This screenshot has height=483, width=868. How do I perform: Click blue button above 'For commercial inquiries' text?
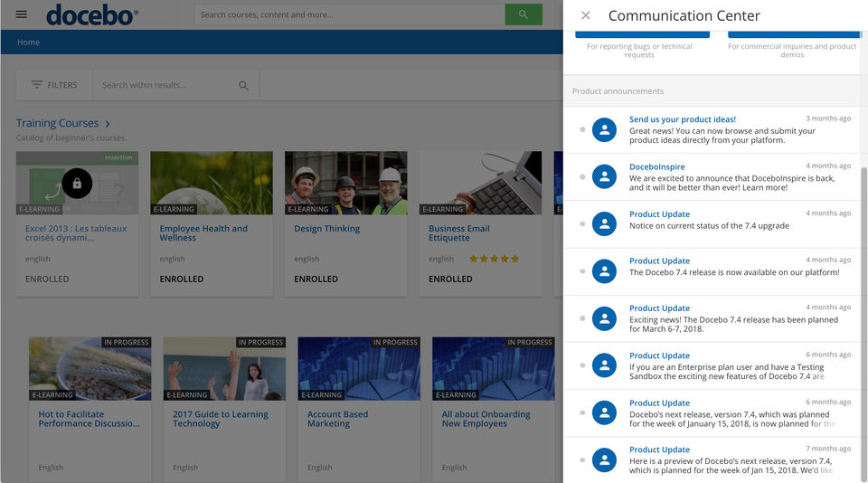795,34
